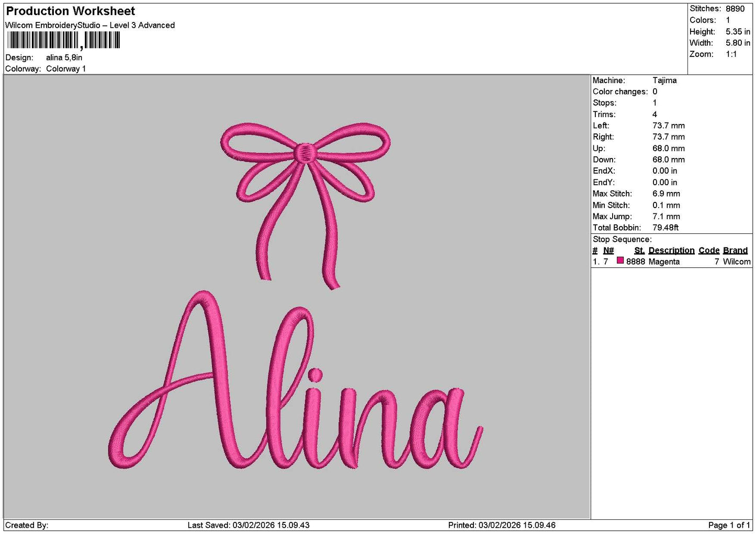Viewport: 756px width, 534px height.
Task: Click the Machine value Tajima
Action: click(x=664, y=81)
